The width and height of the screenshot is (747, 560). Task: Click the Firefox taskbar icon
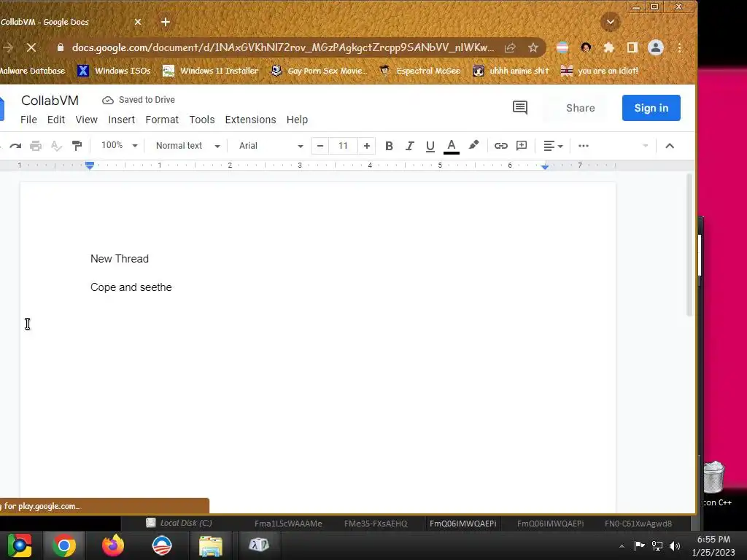point(113,545)
